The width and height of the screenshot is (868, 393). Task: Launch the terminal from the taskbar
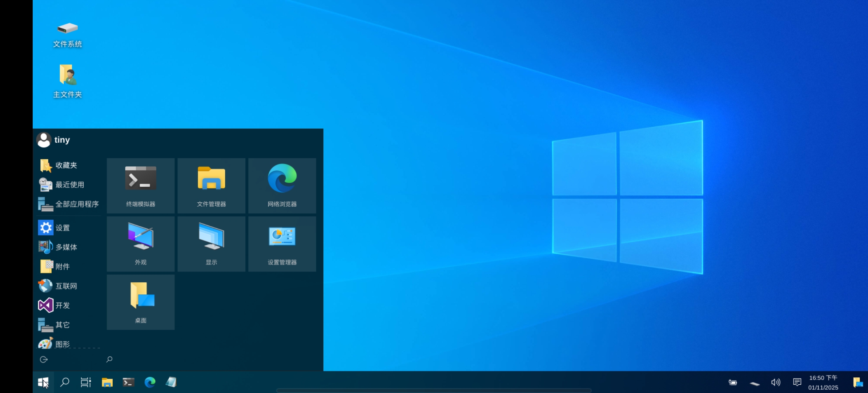point(128,382)
